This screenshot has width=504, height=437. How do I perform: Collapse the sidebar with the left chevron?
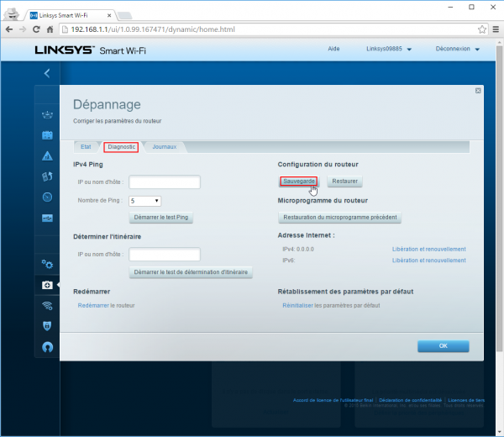coord(47,73)
